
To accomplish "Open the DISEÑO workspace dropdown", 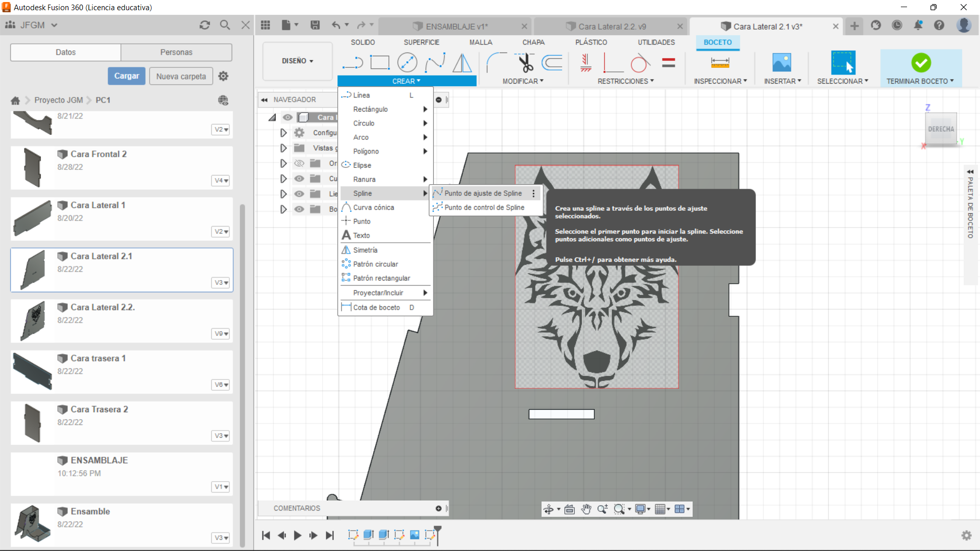I will (297, 61).
